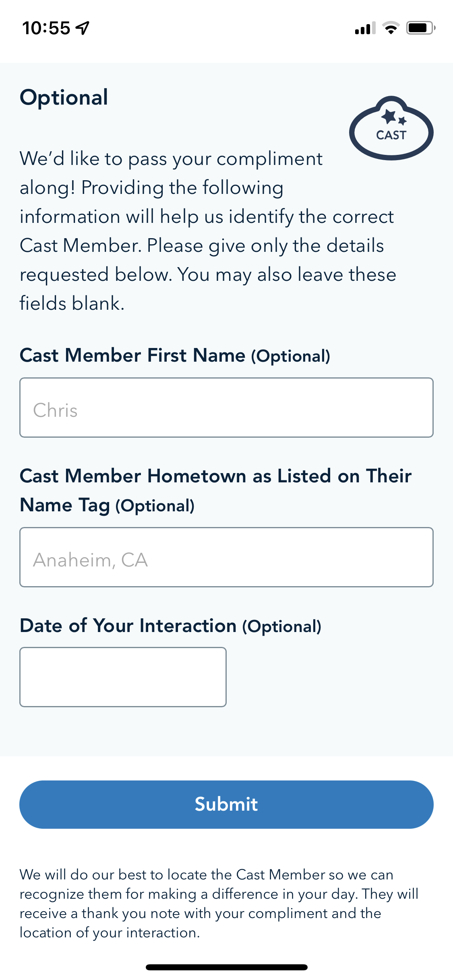Tap the 10:55 clock display
The image size is (453, 980).
click(x=46, y=28)
